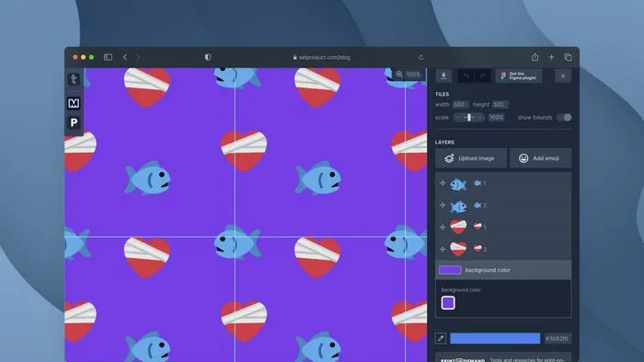Open the P share icon
Screen dimensions: 644x362
(74, 123)
